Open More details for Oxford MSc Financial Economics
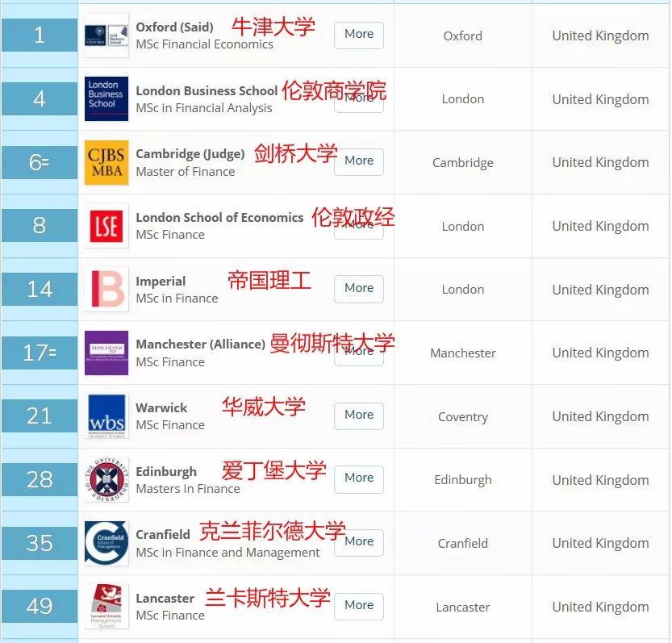The width and height of the screenshot is (672, 643). [358, 35]
